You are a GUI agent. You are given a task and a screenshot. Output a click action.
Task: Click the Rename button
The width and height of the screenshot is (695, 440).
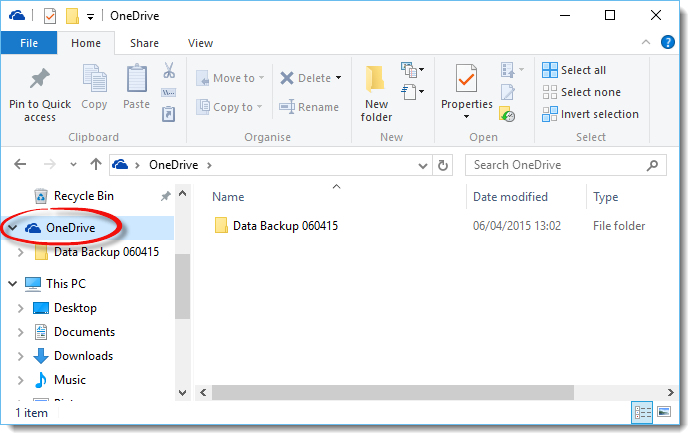(309, 107)
